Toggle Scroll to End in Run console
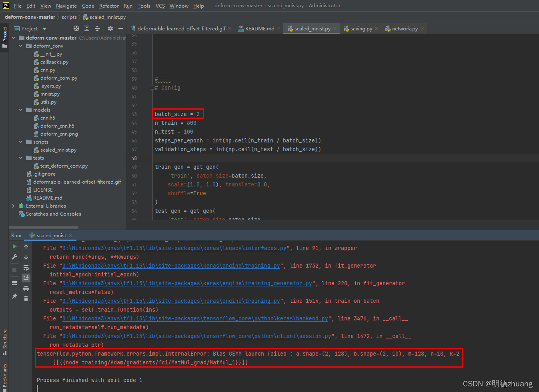Image resolution: width=539 pixels, height=392 pixels. [26, 278]
